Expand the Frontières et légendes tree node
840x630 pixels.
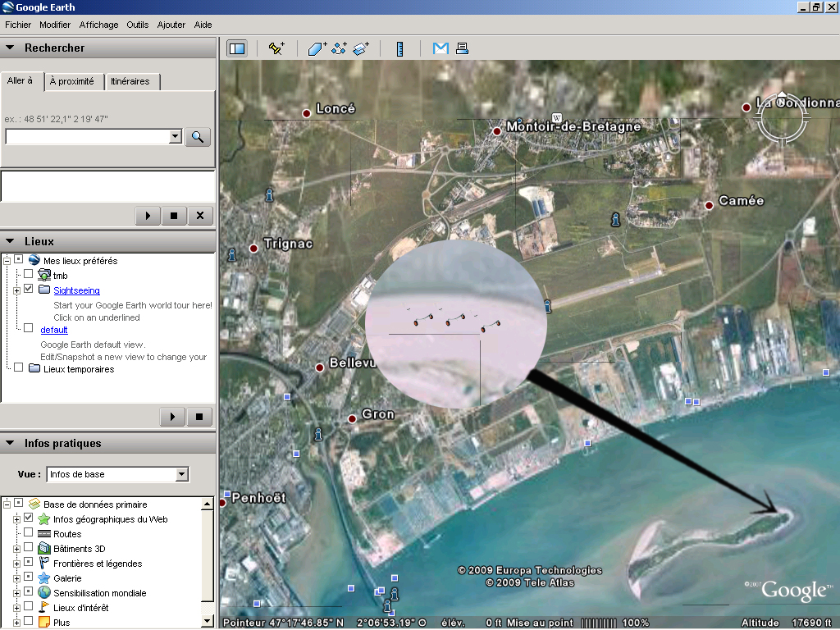16,564
